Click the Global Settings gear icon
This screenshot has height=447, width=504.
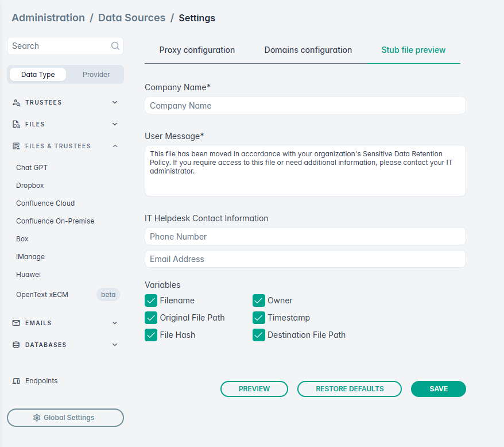pos(37,418)
